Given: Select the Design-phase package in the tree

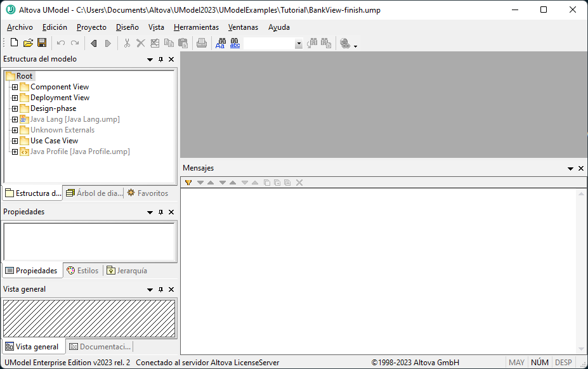Looking at the screenshot, I should (x=53, y=108).
